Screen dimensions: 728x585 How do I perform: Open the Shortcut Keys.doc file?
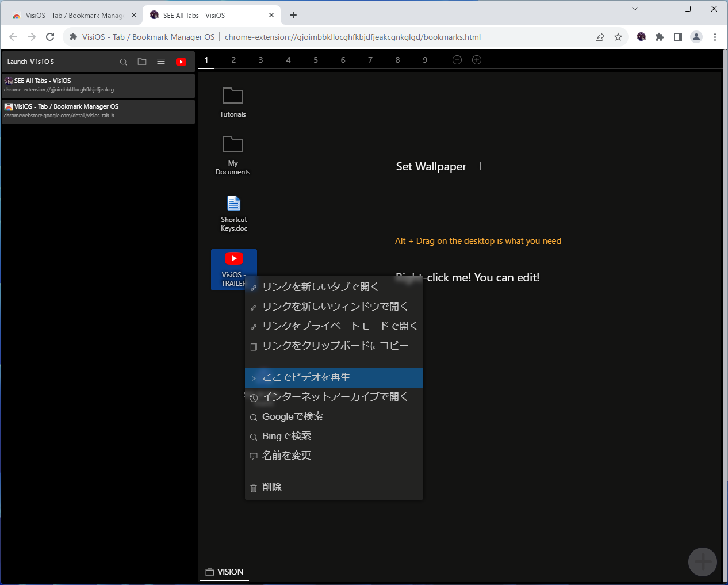point(233,204)
